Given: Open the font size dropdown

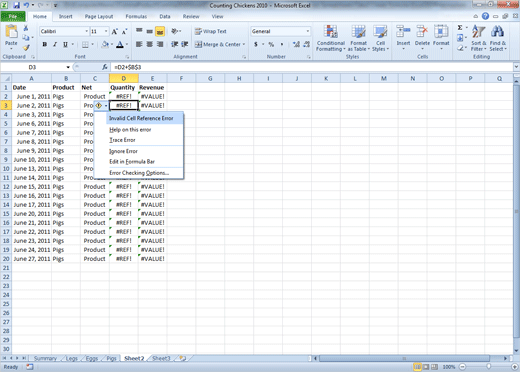Looking at the screenshot, I should [106, 31].
